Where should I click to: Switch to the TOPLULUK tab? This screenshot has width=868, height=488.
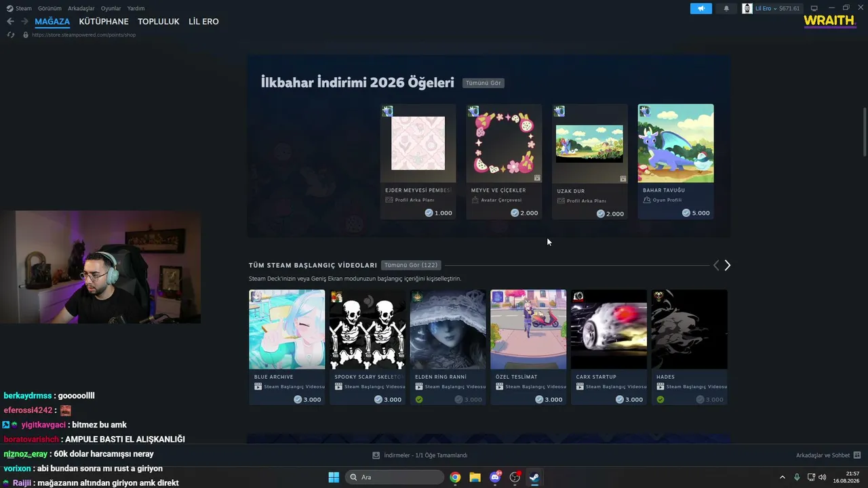click(159, 22)
